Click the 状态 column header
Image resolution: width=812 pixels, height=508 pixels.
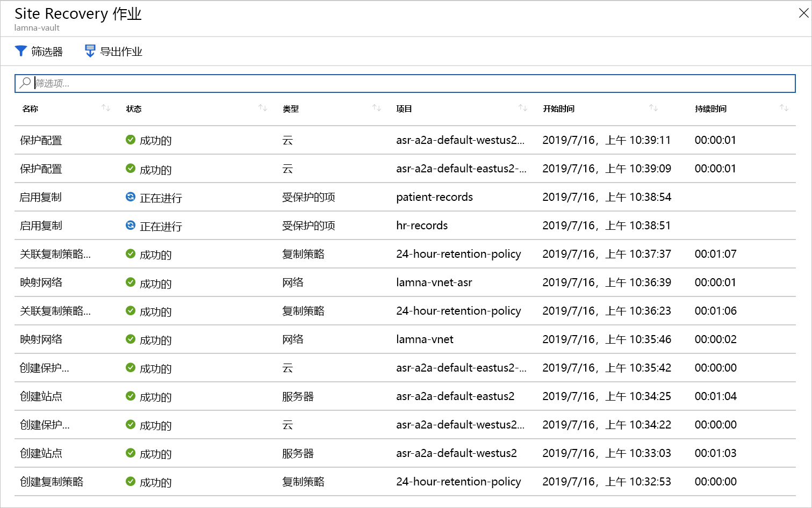tap(134, 108)
